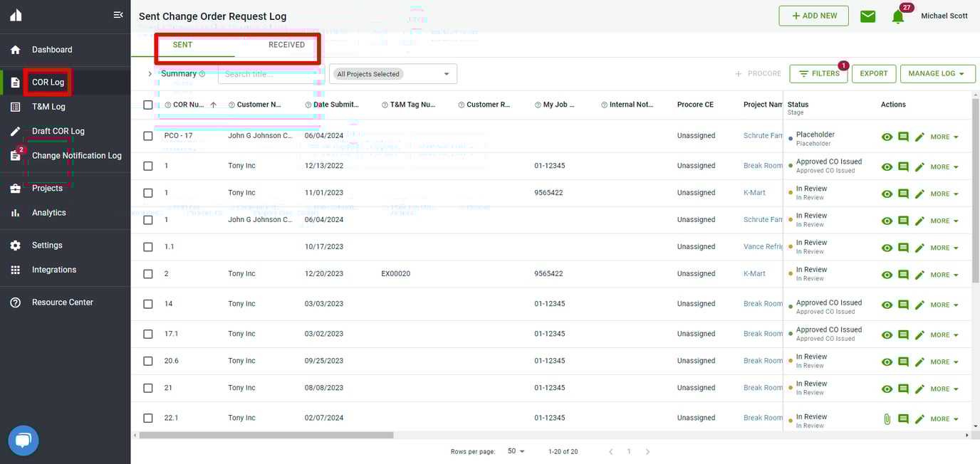This screenshot has width=980, height=464.
Task: Collapse the sidebar using the menu toggle icon
Action: pos(118,15)
